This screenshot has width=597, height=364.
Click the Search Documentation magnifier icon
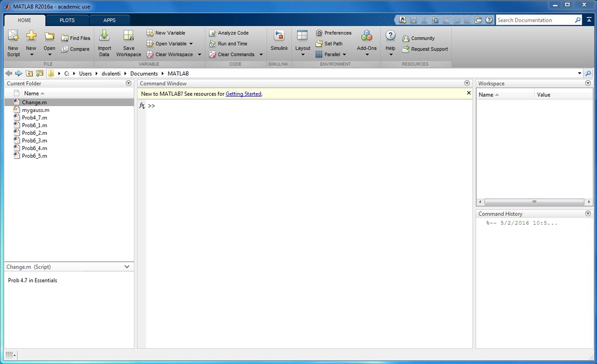tap(578, 20)
